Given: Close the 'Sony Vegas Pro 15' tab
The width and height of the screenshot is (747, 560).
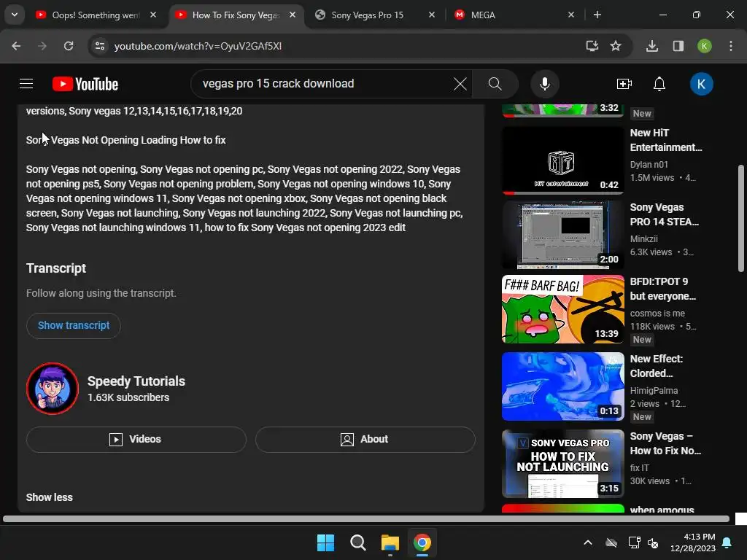Looking at the screenshot, I should click(x=432, y=15).
